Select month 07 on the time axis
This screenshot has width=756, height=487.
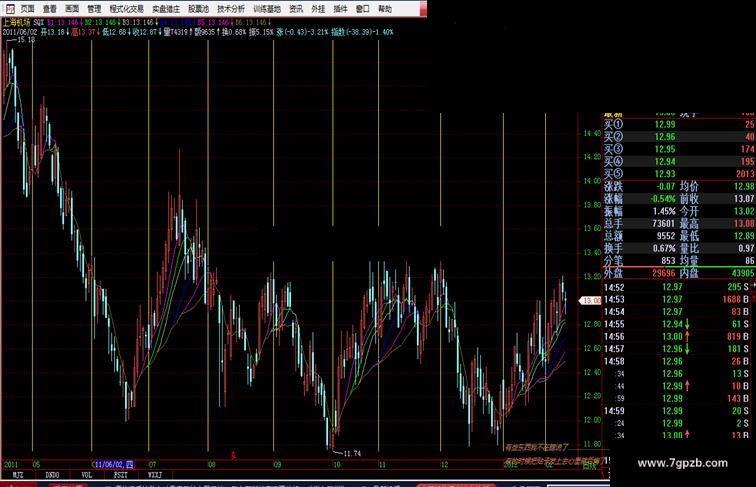pyautogui.click(x=152, y=465)
